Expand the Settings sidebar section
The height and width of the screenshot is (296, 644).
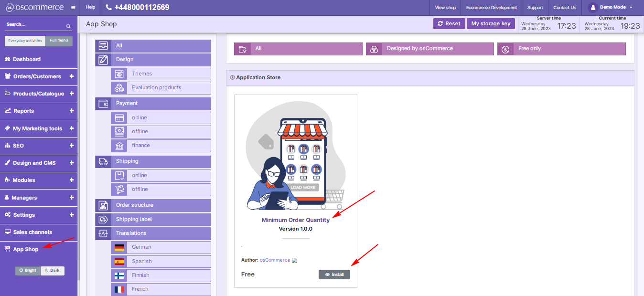[x=72, y=215]
